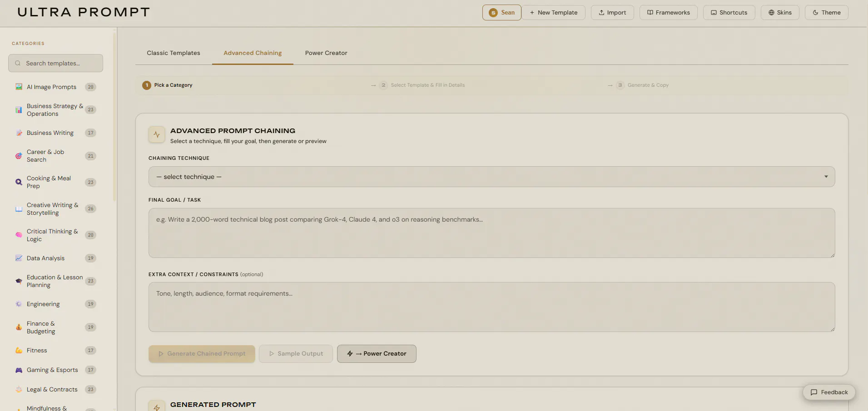Click the Ultra Prompt logo title
This screenshot has height=411, width=868.
(x=84, y=12)
